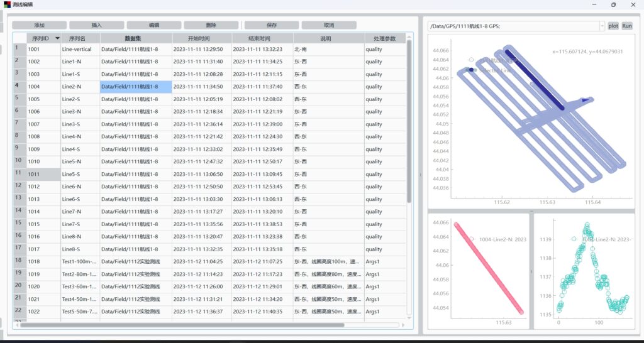Click the right scroll arrow of horizontal scrollbar
This screenshot has width=644, height=343.
click(403, 325)
